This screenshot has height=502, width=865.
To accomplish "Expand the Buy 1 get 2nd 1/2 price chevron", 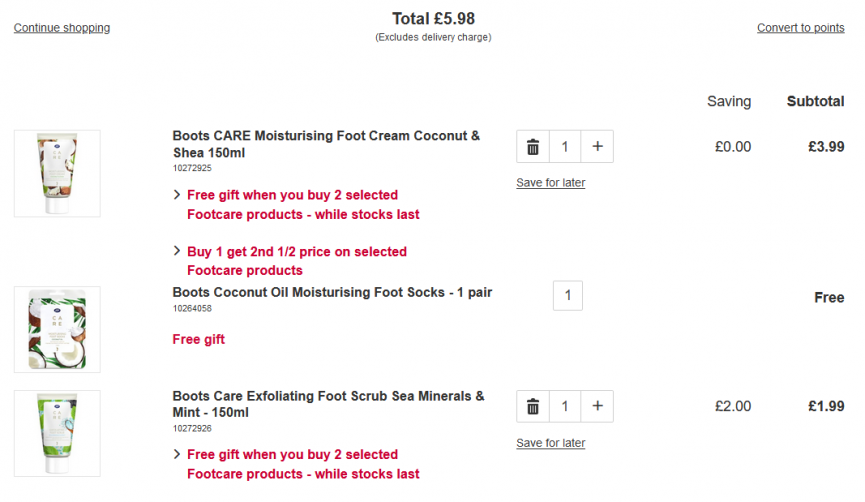I will 177,251.
